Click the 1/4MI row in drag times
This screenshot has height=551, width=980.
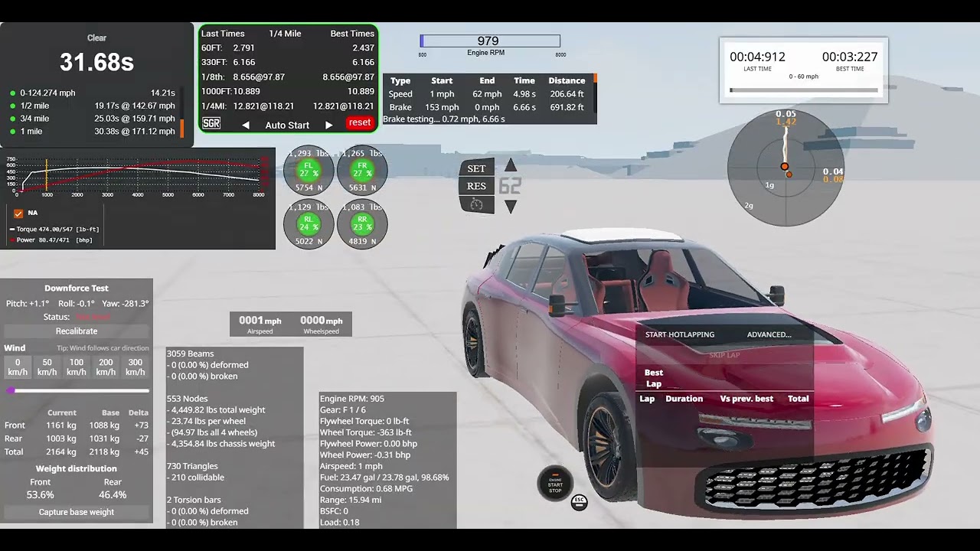pyautogui.click(x=288, y=106)
